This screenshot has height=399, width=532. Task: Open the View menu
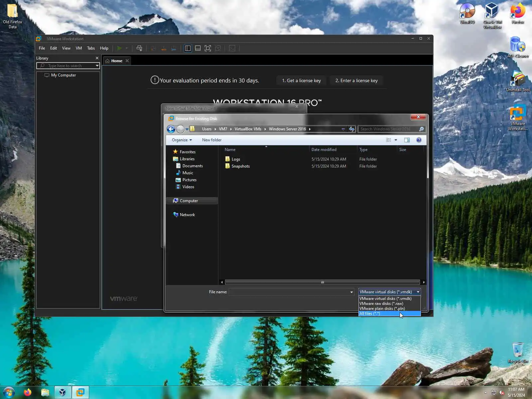tap(66, 48)
